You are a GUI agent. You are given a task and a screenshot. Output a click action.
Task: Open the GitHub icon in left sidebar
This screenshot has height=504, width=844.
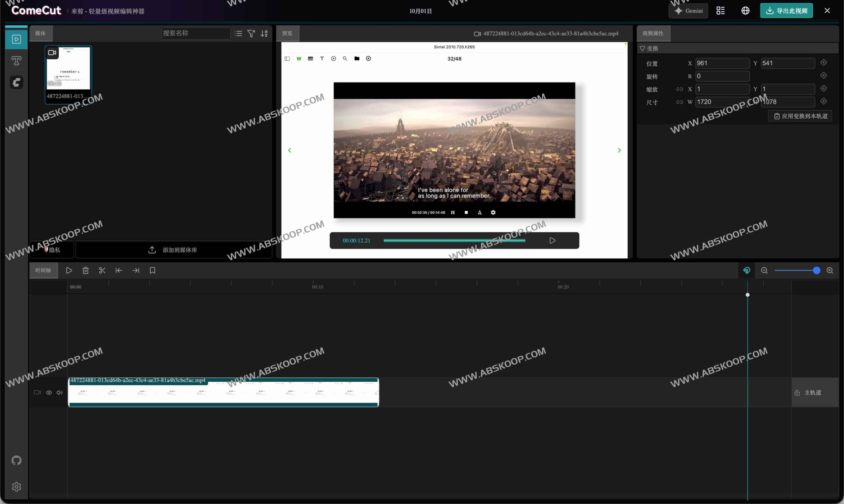[16, 460]
